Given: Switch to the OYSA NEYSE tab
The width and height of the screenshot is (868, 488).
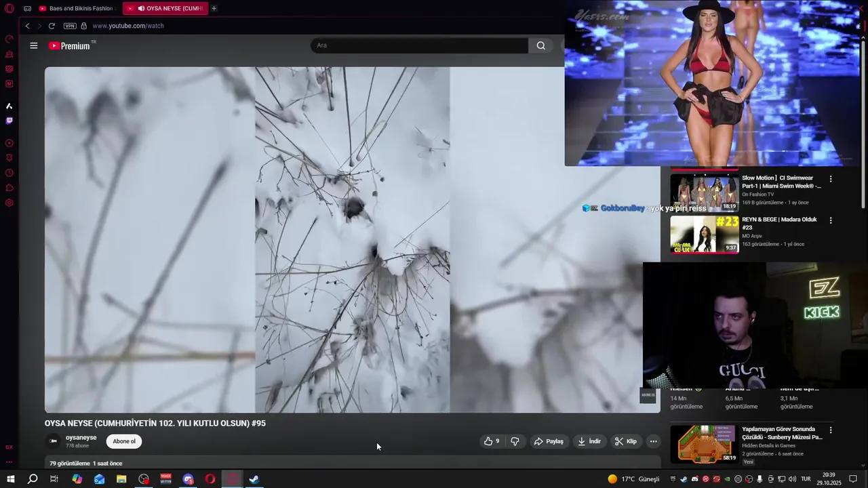Looking at the screenshot, I should point(165,8).
